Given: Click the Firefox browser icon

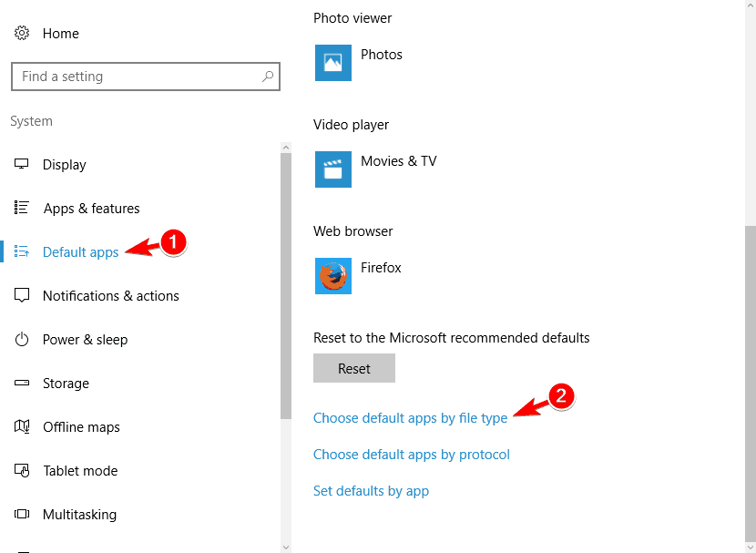Looking at the screenshot, I should point(333,276).
